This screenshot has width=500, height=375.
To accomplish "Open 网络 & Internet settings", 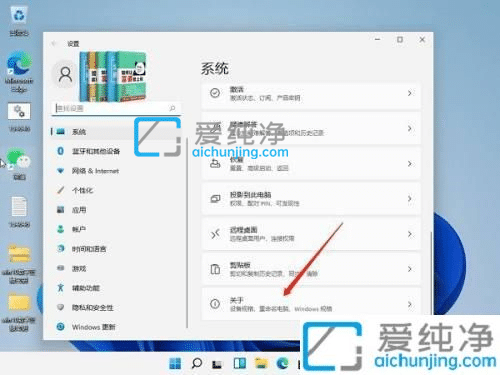I will [115, 171].
